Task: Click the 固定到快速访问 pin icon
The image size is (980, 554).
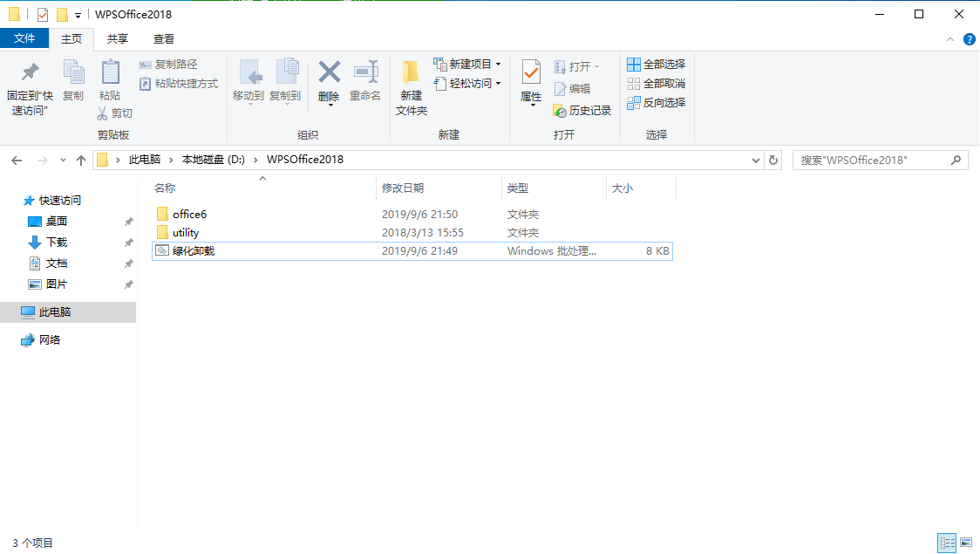Action: point(30,72)
